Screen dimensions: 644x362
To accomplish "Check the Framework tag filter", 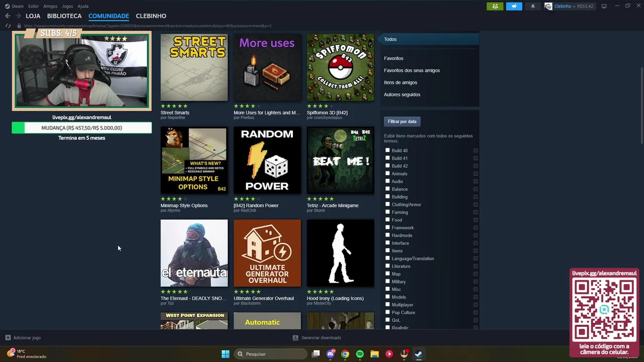I will coord(387,227).
